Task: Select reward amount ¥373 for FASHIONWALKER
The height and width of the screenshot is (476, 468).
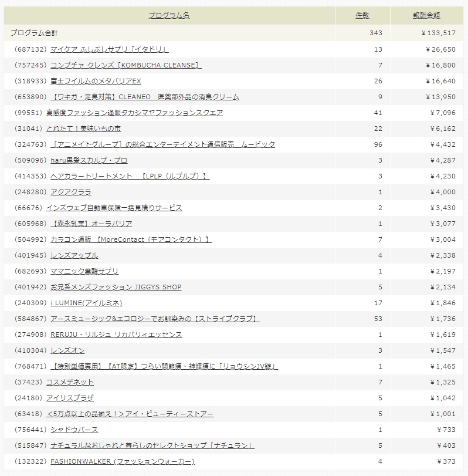Action: [446, 461]
